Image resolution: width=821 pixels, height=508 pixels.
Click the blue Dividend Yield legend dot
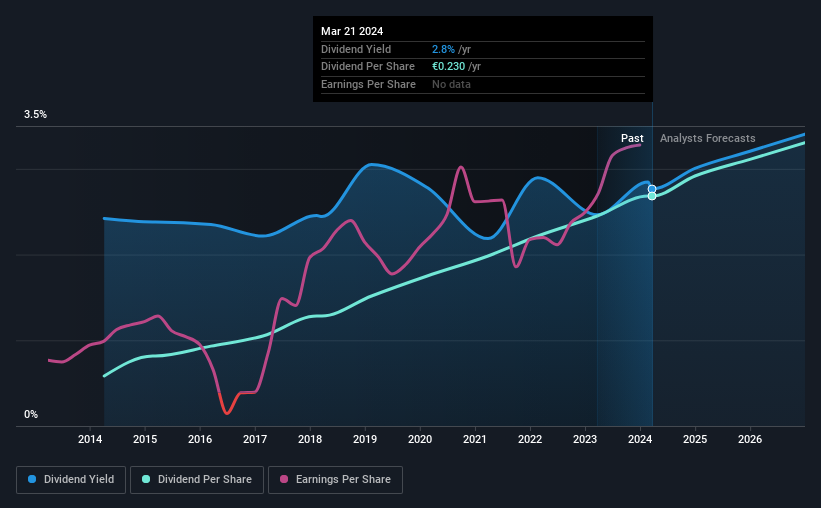32,479
